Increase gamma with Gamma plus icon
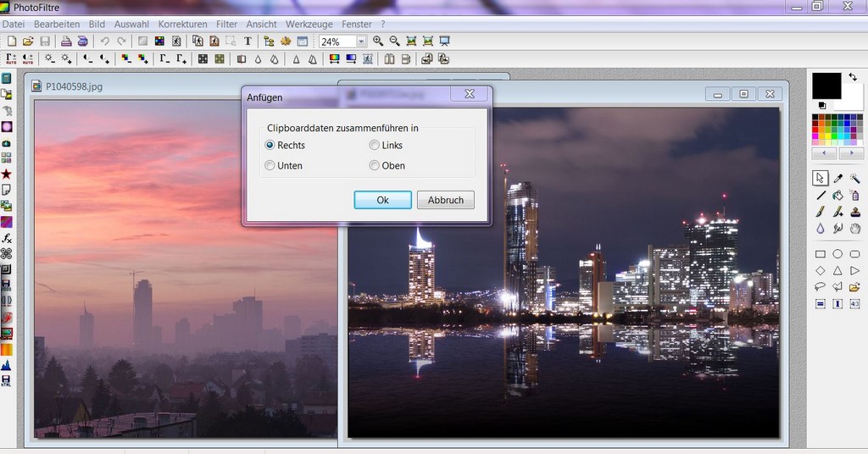 (181, 58)
